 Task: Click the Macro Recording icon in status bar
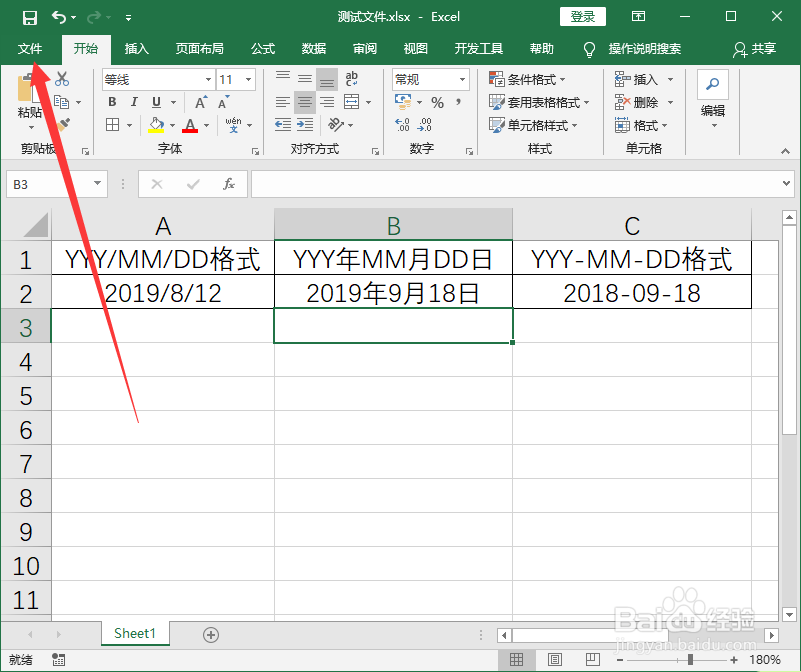(x=58, y=660)
